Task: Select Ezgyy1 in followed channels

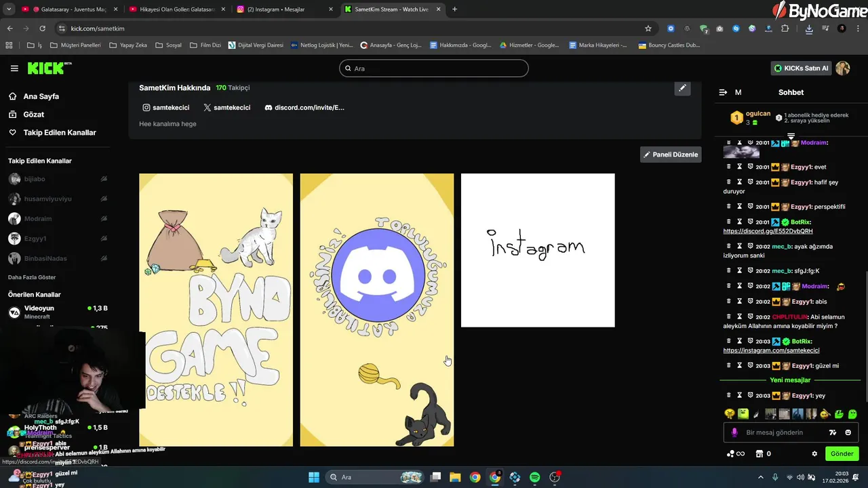Action: 58,239
